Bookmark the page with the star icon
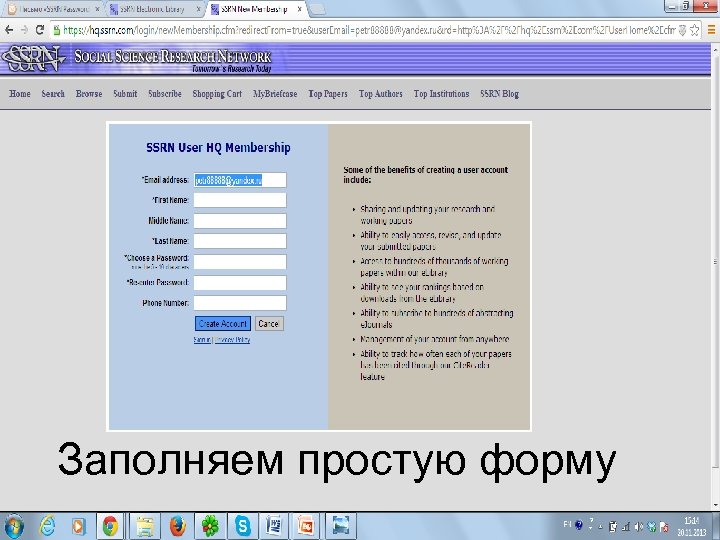 [x=694, y=30]
